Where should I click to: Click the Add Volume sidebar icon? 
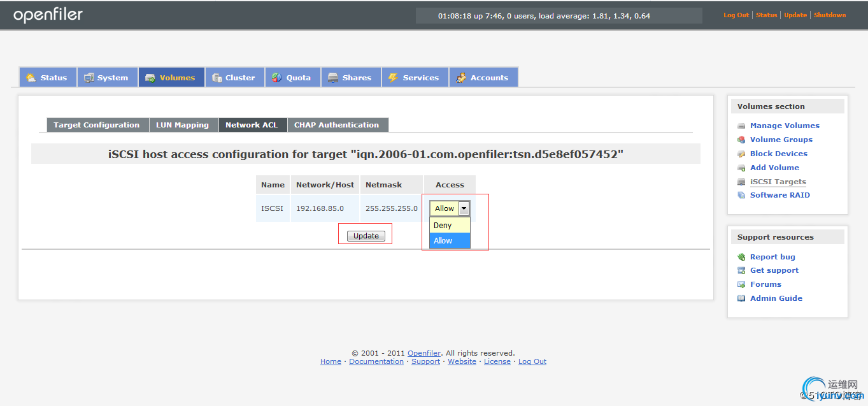pos(741,168)
